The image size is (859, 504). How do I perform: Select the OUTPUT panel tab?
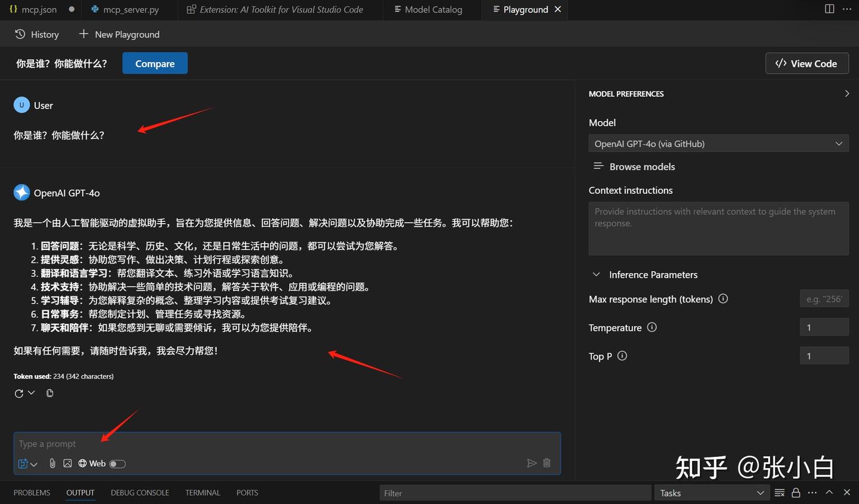click(x=81, y=493)
